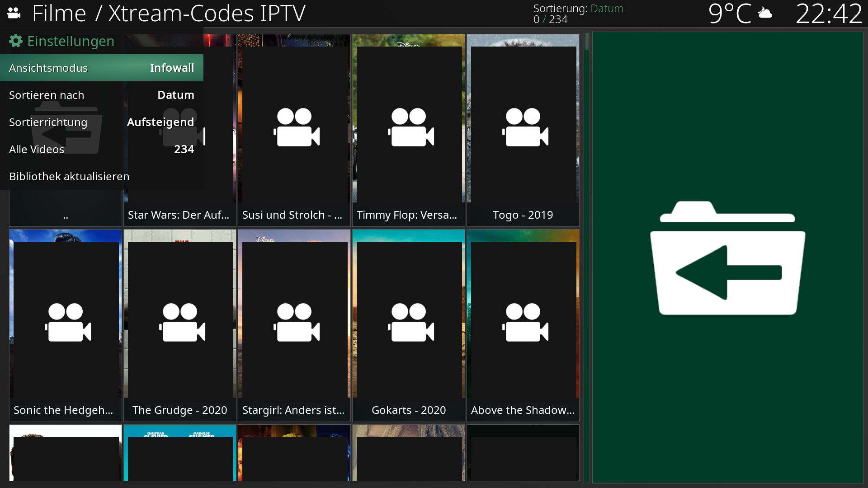This screenshot has height=488, width=868.
Task: Click the camera icon on the Sonic the Hedgehog tile
Action: coord(68,323)
